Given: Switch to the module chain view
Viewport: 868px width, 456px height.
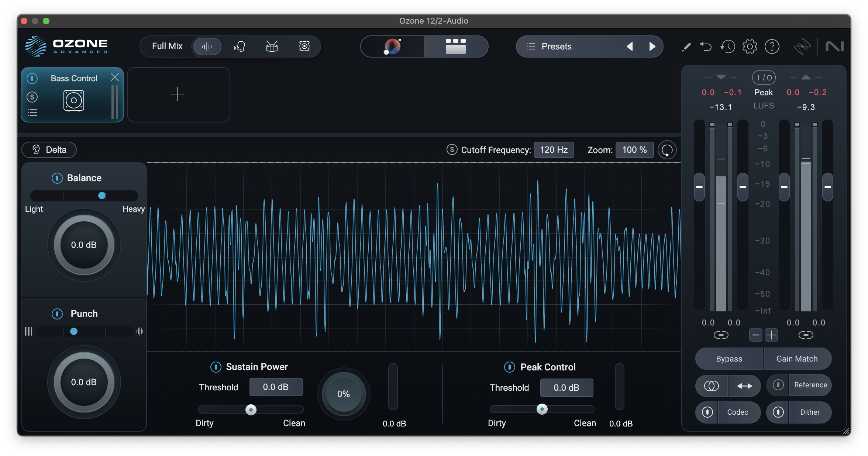Looking at the screenshot, I should coord(456,46).
